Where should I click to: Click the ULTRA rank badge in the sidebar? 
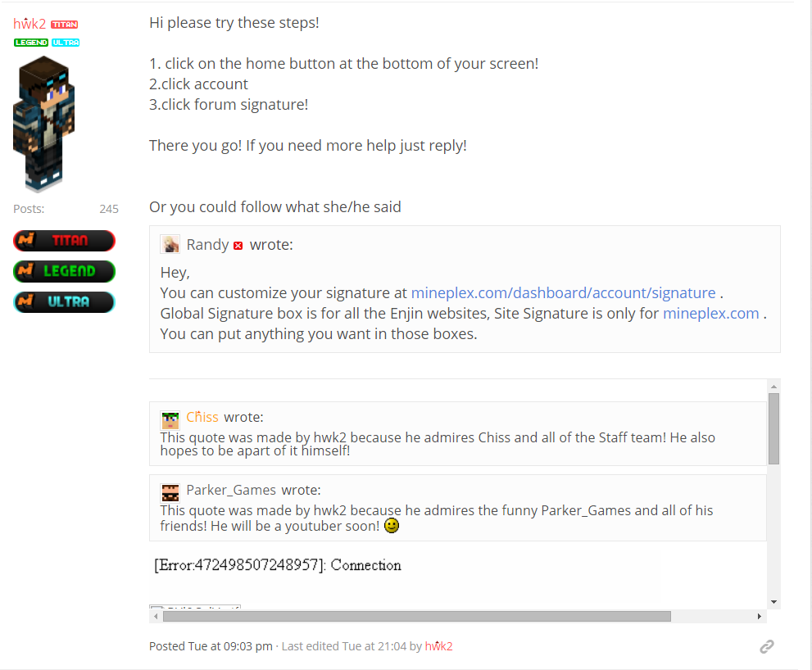tap(64, 302)
